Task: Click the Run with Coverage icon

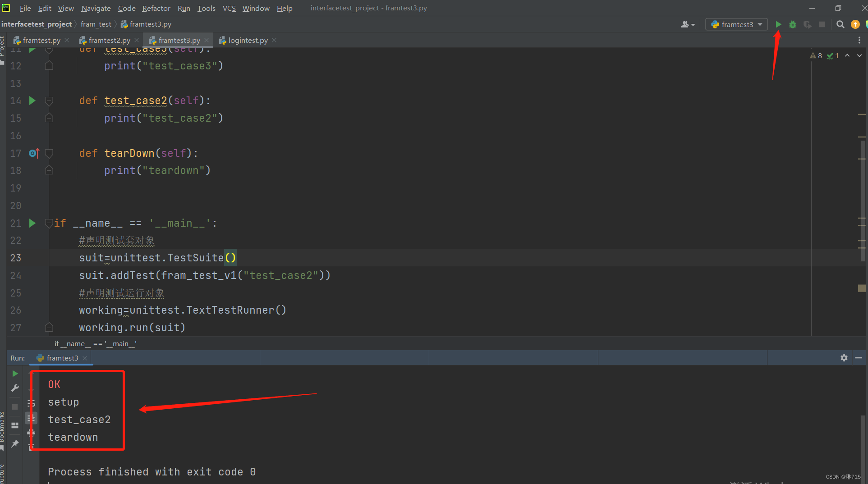Action: [808, 24]
